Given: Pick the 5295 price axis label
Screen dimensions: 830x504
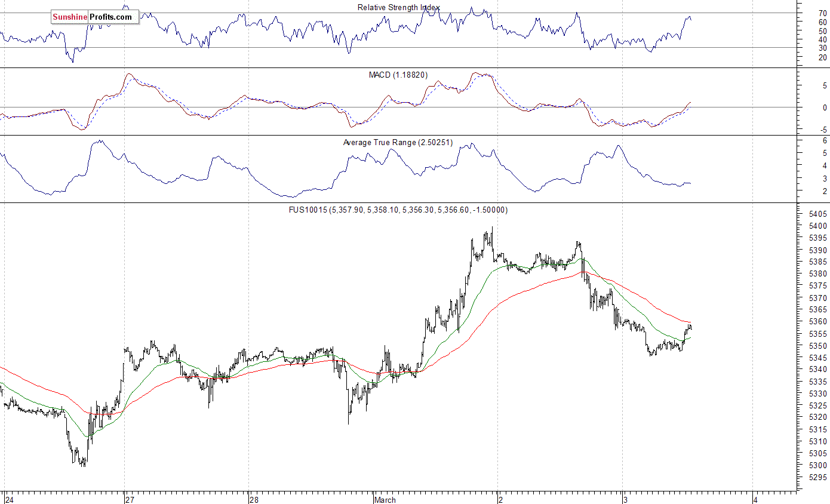Looking at the screenshot, I should (x=818, y=477).
